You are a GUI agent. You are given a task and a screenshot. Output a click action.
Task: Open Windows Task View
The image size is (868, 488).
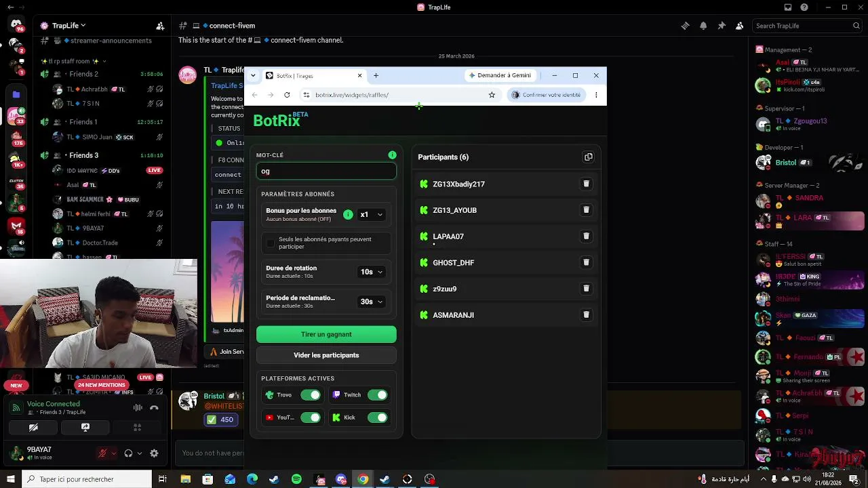coord(163,479)
